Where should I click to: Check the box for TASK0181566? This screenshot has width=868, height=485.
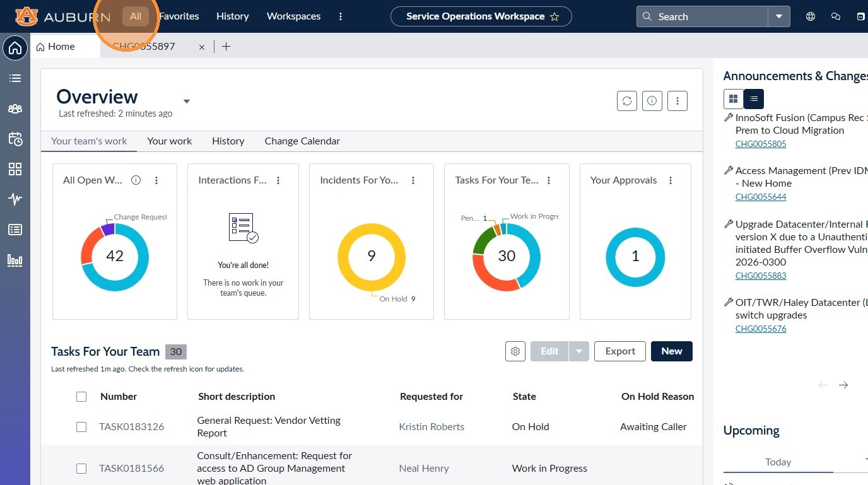click(81, 469)
